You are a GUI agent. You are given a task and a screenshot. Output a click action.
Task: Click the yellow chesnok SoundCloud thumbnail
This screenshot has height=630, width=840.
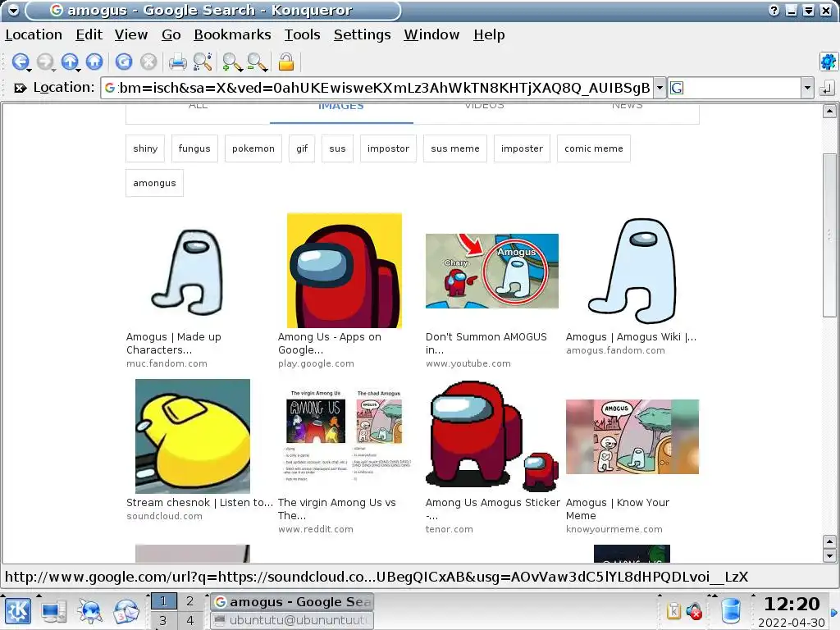(193, 436)
